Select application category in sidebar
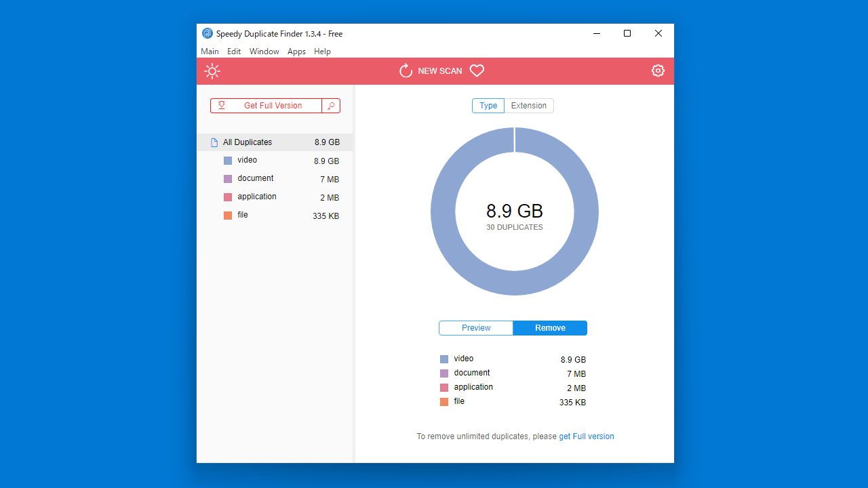 pyautogui.click(x=275, y=197)
